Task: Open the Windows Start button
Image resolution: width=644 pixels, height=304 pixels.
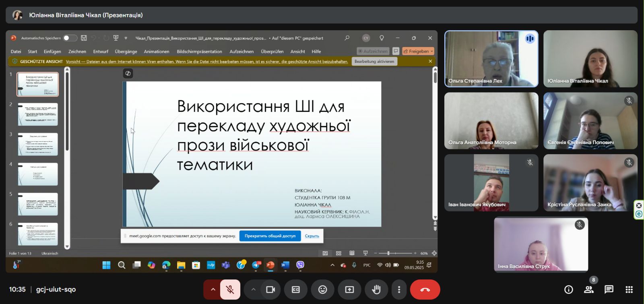Action: (106, 265)
